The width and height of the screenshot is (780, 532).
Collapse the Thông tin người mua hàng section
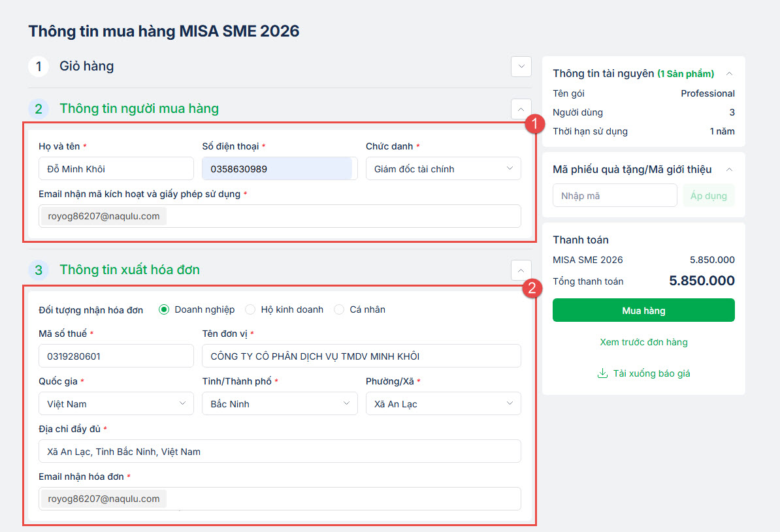(521, 109)
